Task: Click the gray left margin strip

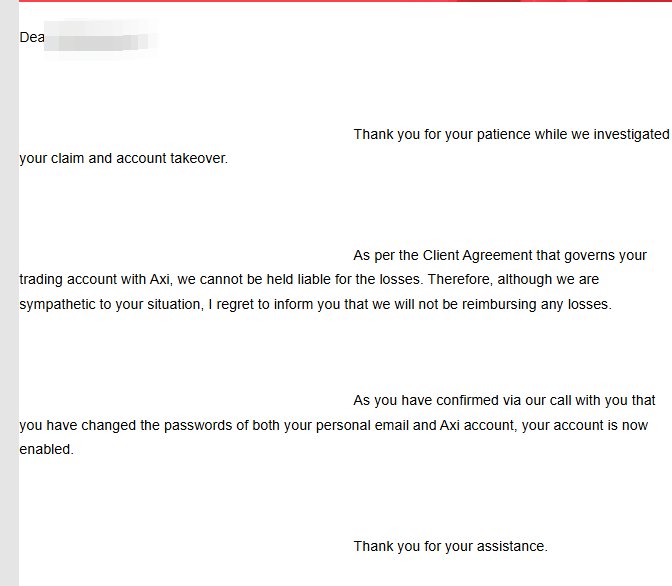Action: 9,300
